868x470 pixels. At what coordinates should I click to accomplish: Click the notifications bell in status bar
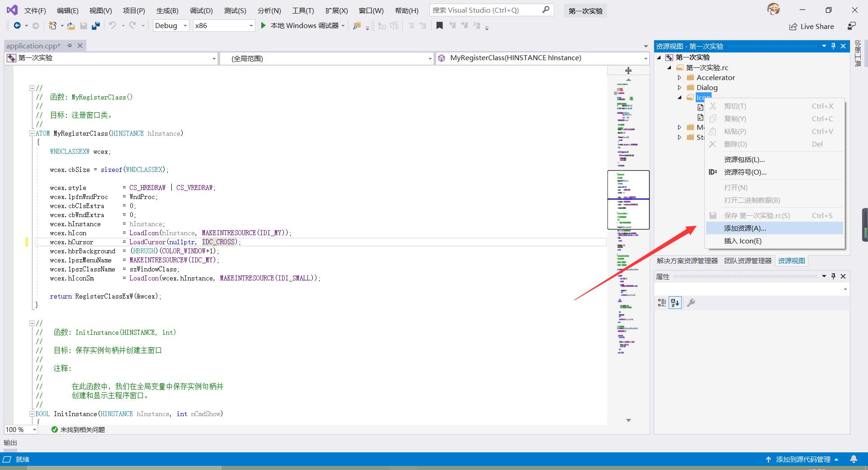point(854,459)
